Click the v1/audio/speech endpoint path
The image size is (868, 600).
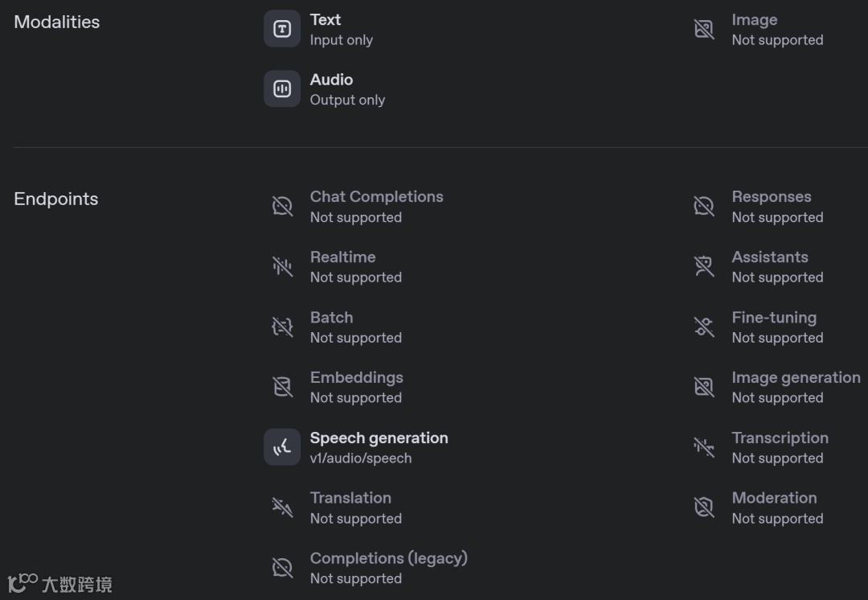[361, 458]
